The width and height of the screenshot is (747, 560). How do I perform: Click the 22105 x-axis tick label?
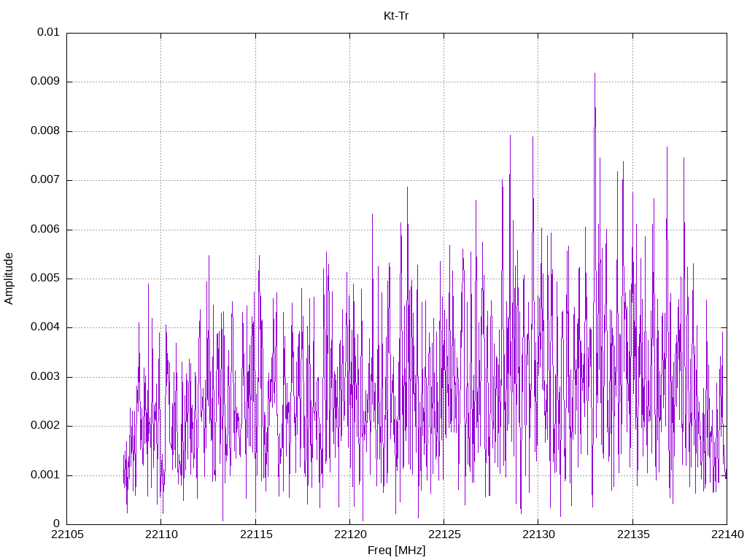[x=66, y=534]
